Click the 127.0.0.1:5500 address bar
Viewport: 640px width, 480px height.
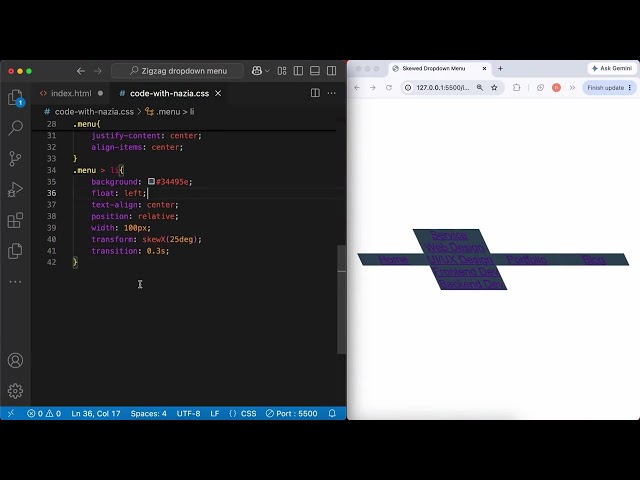[x=443, y=88]
